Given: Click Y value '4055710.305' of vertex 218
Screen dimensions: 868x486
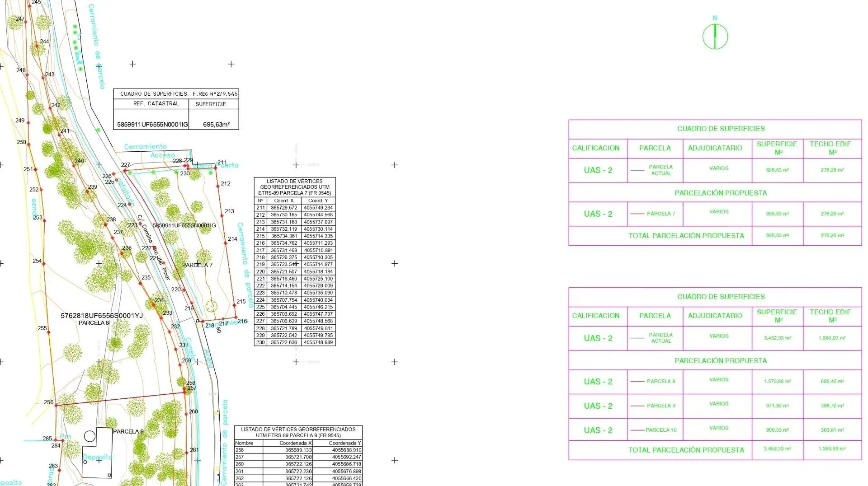Looking at the screenshot, I should tap(318, 257).
